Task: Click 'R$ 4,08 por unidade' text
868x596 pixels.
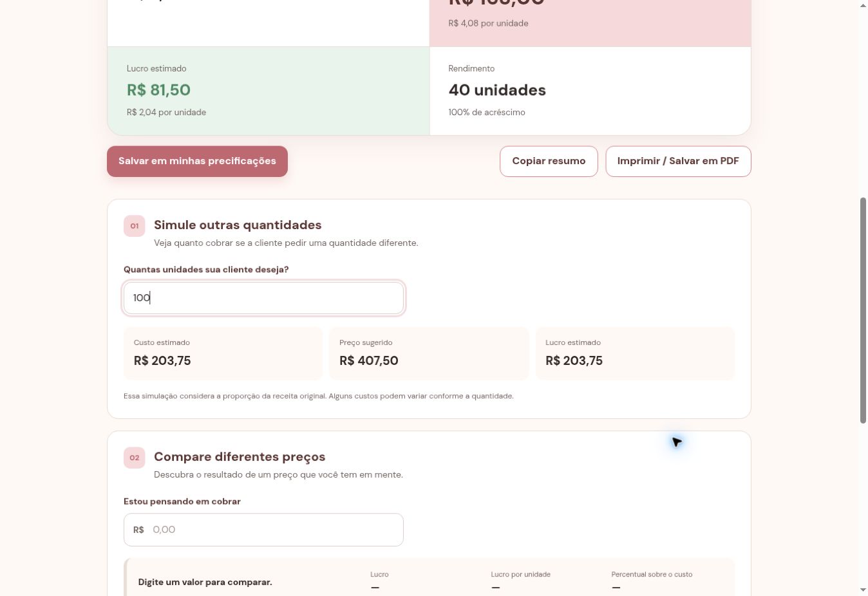Action: (488, 23)
